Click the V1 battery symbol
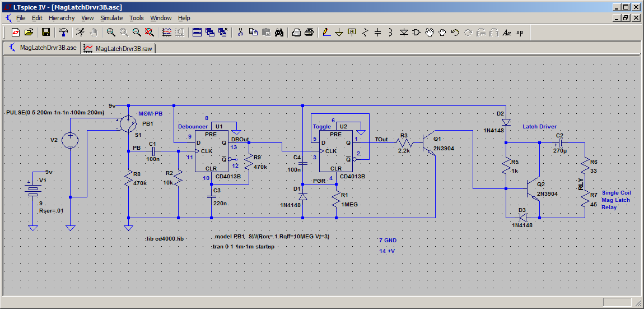Image resolution: width=644 pixels, height=309 pixels. 33,190
